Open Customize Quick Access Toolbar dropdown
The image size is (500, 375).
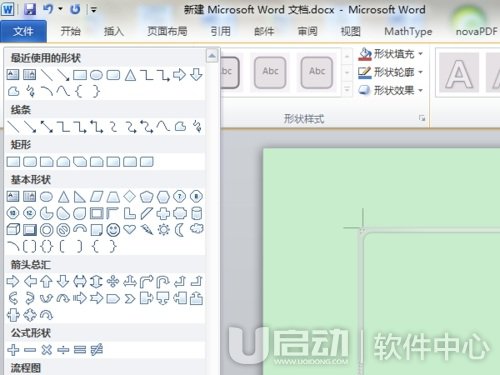pyautogui.click(x=94, y=10)
